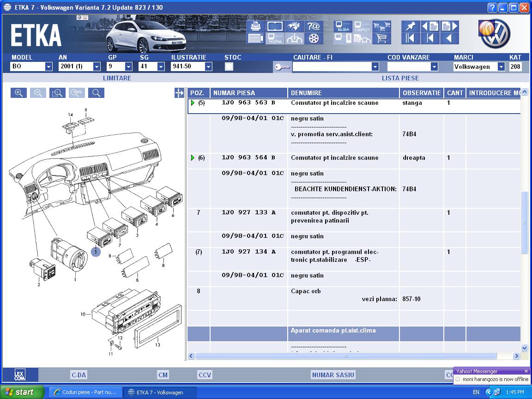Expand the MODEL dropdown
Screen dimensions: 532x399
[x=48, y=66]
